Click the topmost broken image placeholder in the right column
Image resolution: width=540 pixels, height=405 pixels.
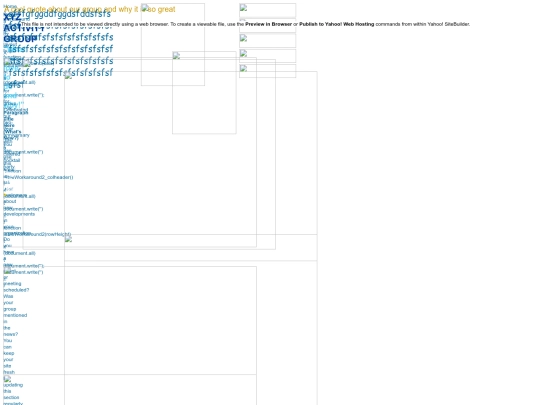coord(267,10)
